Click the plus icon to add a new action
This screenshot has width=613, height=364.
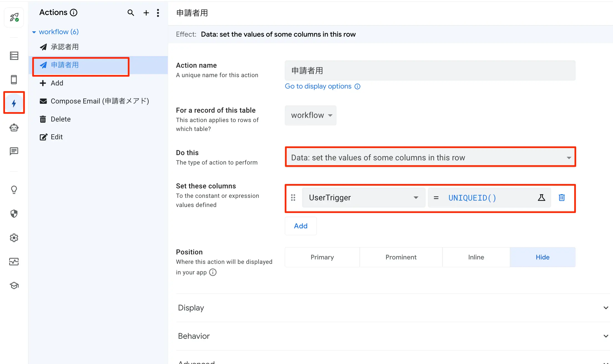pos(146,13)
